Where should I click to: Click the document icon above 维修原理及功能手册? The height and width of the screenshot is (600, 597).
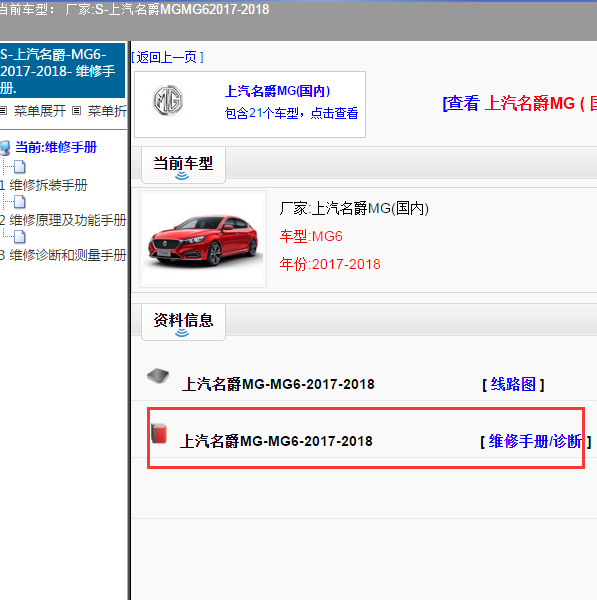[20, 202]
